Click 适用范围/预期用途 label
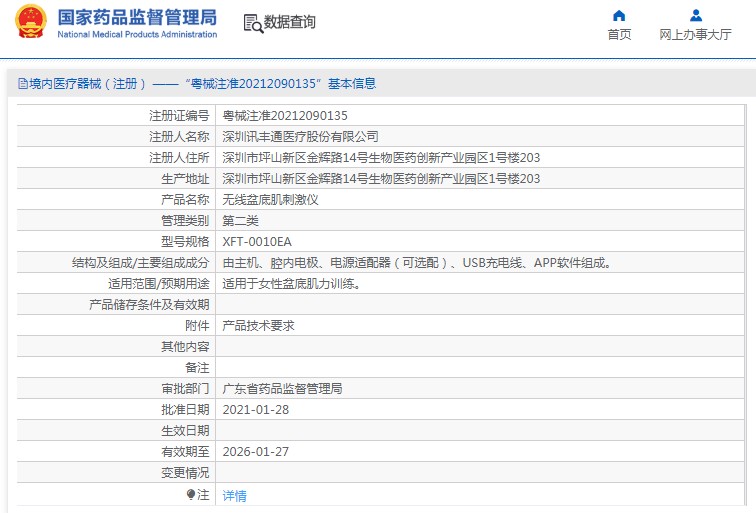 pos(159,284)
